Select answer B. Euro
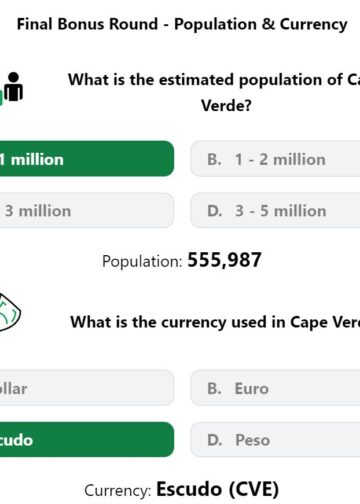Image resolution: width=360 pixels, height=504 pixels. point(275,388)
